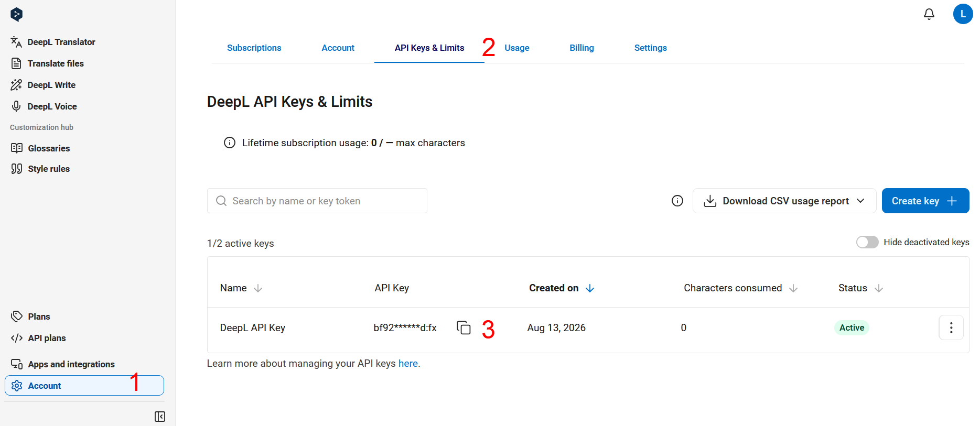
Task: Click the DeepL API Key name cell
Action: tap(253, 328)
